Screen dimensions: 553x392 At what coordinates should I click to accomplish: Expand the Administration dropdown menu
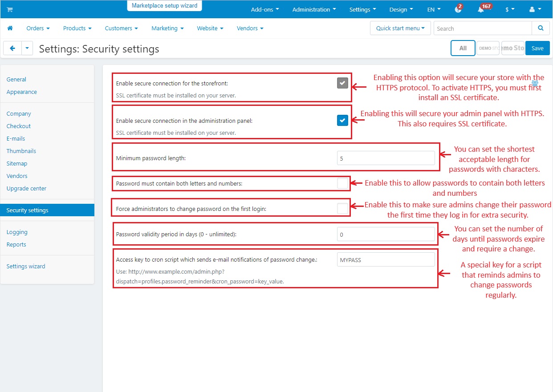tap(314, 9)
